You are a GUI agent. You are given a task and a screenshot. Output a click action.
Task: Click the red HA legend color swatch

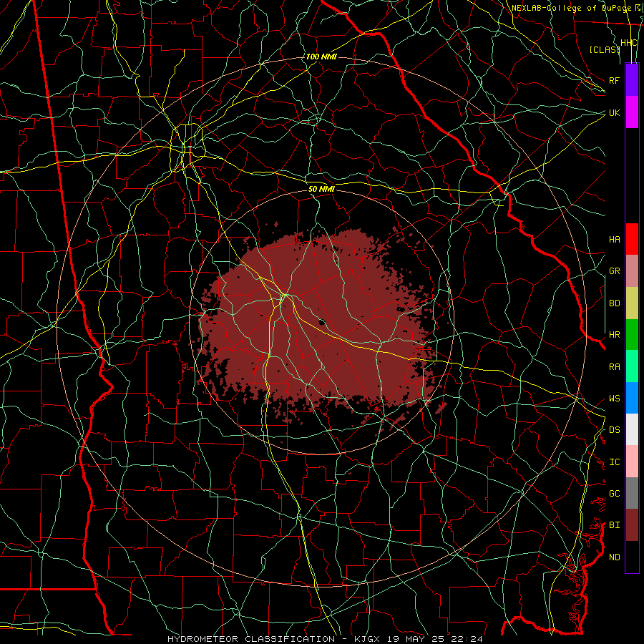pyautogui.click(x=632, y=239)
